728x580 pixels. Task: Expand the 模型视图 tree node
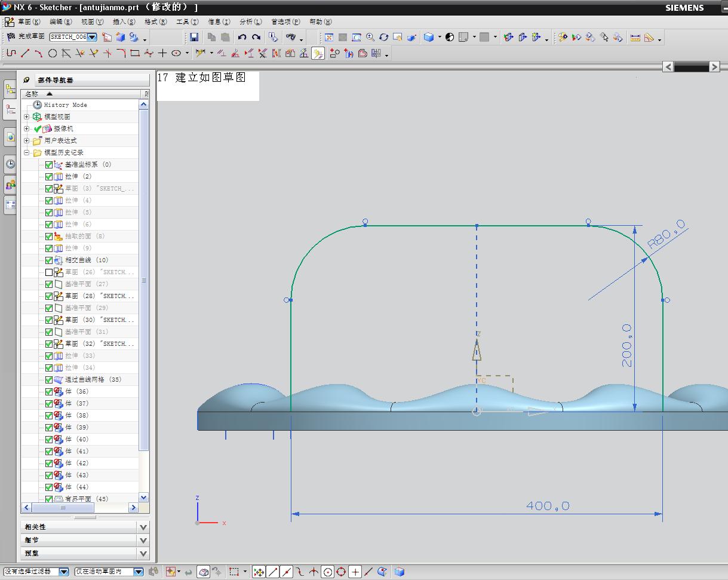click(26, 116)
